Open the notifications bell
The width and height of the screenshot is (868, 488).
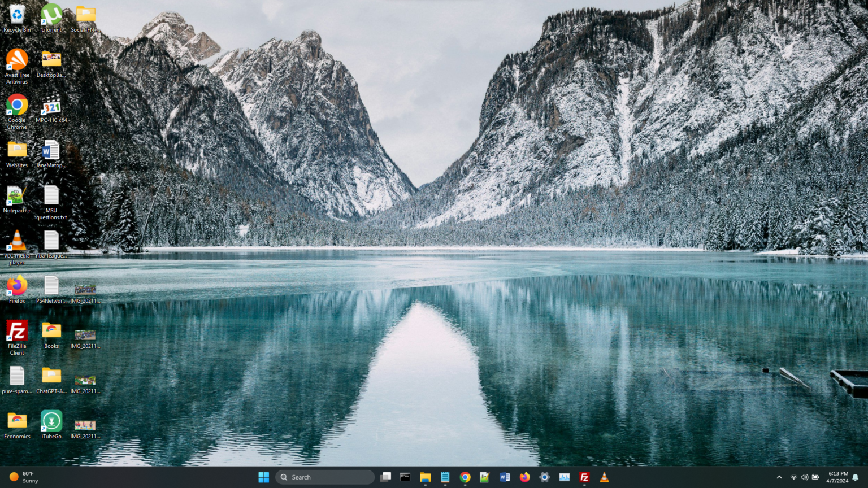point(856,477)
